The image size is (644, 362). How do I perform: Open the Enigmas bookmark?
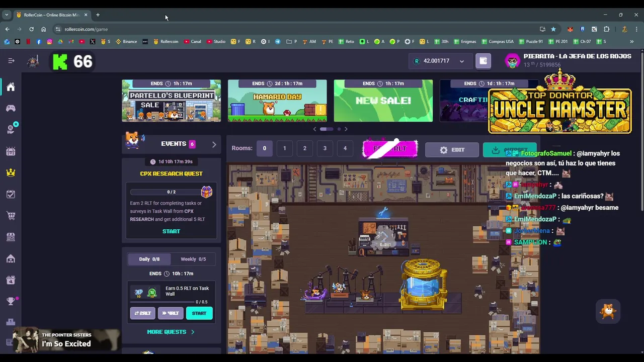click(x=464, y=42)
